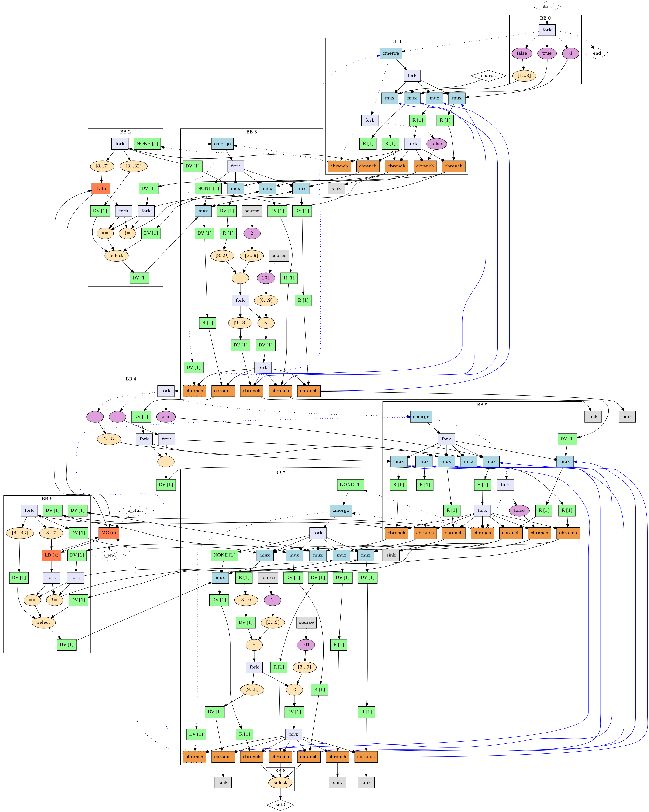Image resolution: width=649 pixels, height=812 pixels.
Task: Click the -1 constant in BB 4
Action: [117, 417]
